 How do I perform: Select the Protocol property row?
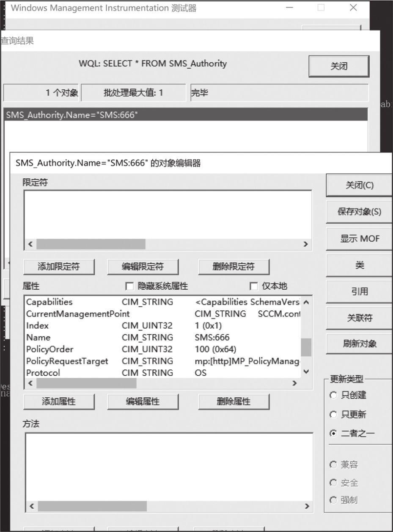(x=163, y=373)
